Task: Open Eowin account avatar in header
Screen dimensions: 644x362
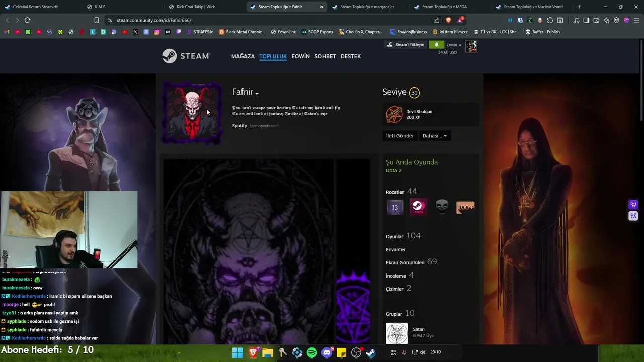Action: click(471, 46)
